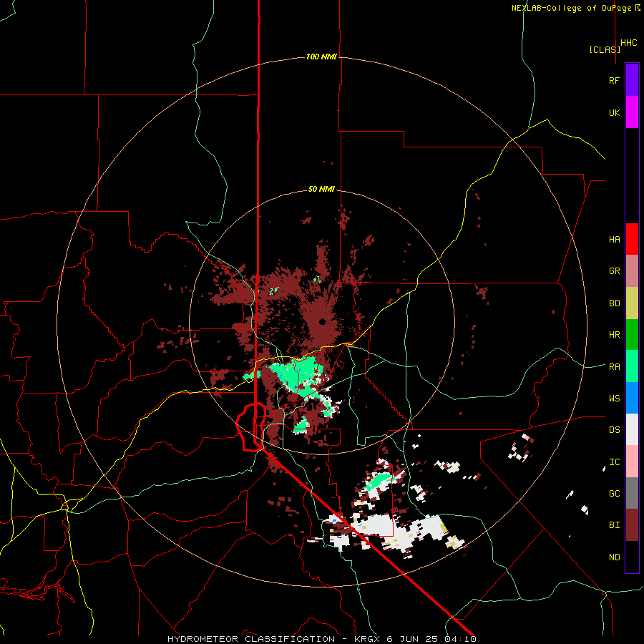This screenshot has height=644, width=644.
Task: Click the UK magenta legend swatch
Action: point(632,112)
